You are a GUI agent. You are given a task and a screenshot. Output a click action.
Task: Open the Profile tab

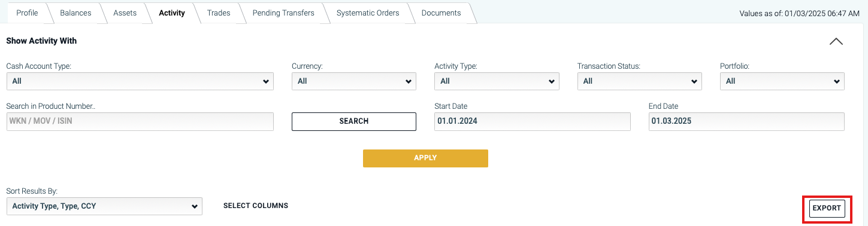(x=27, y=13)
